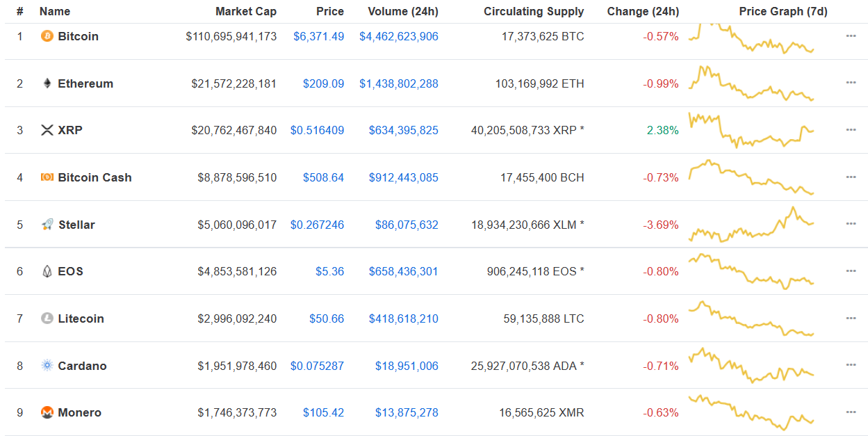Click the Stellar rocket logo icon
Image resolution: width=868 pixels, height=436 pixels.
46,224
